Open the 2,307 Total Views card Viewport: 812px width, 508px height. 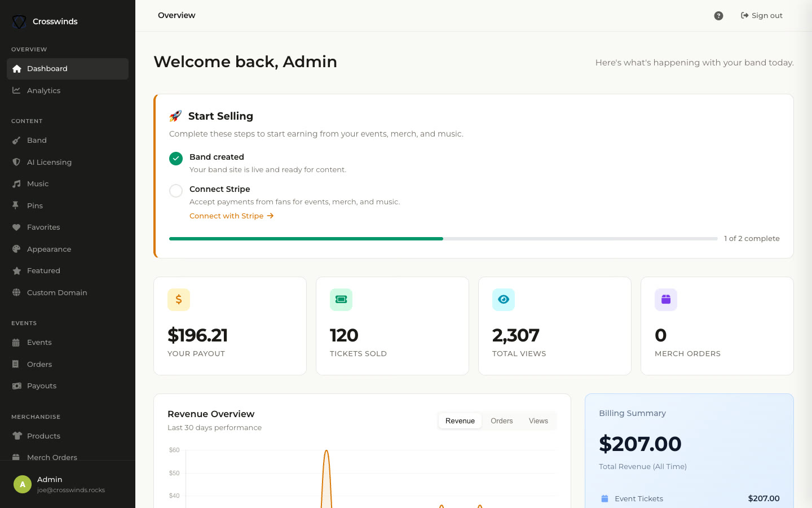click(x=555, y=326)
